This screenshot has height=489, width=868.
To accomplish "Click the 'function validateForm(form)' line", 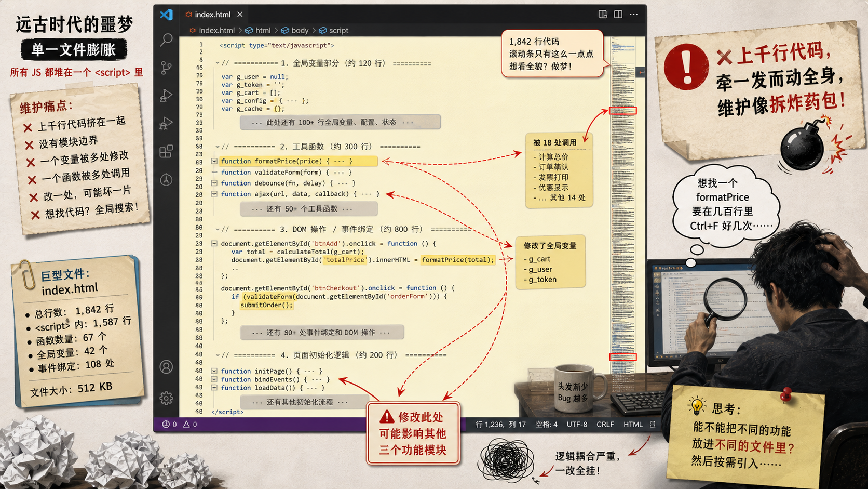I will (286, 172).
